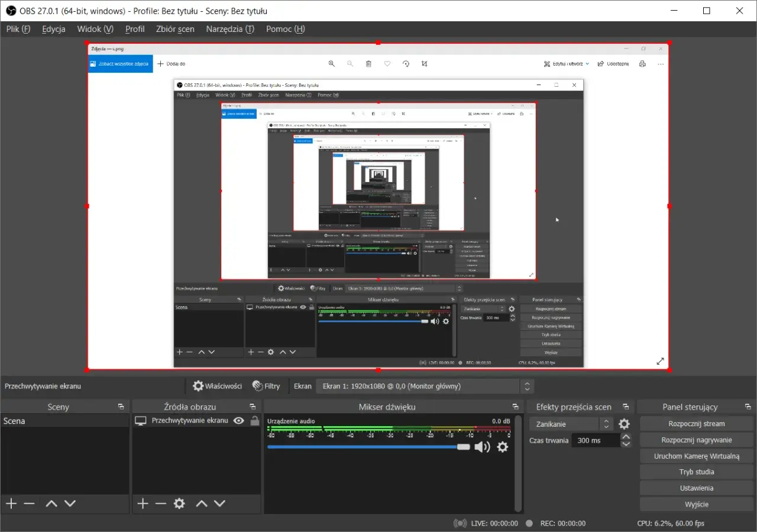
Task: Remove the selected scene with the minus icon in the Sceny panel
Action: tap(29, 504)
